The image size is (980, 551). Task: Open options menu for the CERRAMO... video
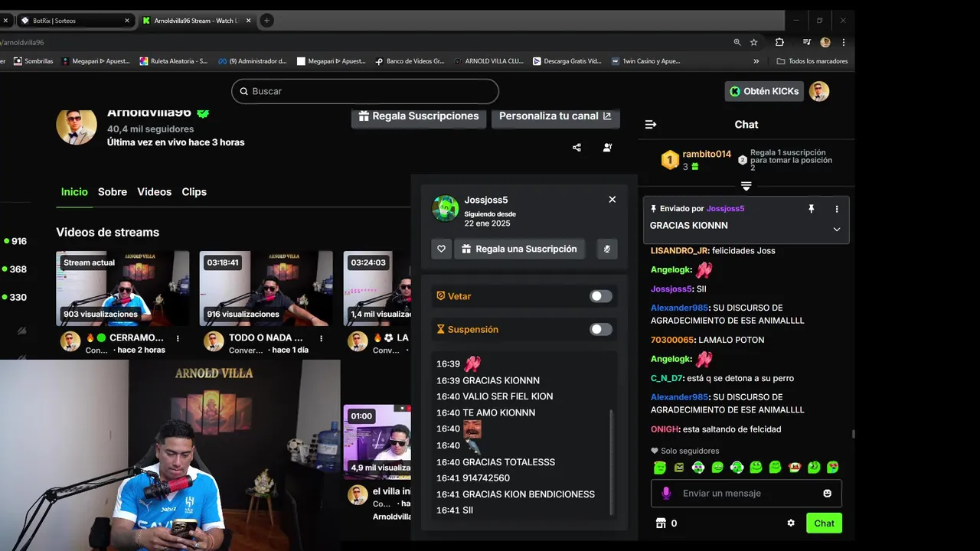[178, 337]
